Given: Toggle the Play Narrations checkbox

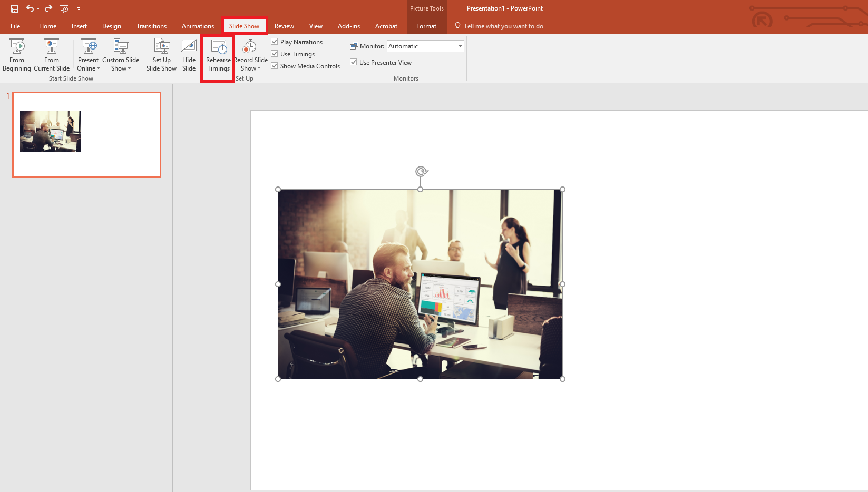Looking at the screenshot, I should click(275, 42).
